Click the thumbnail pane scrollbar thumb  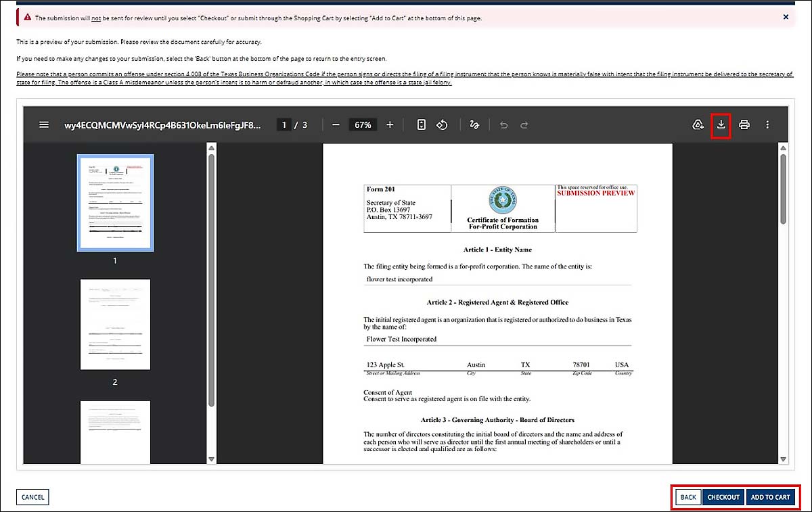[211, 281]
